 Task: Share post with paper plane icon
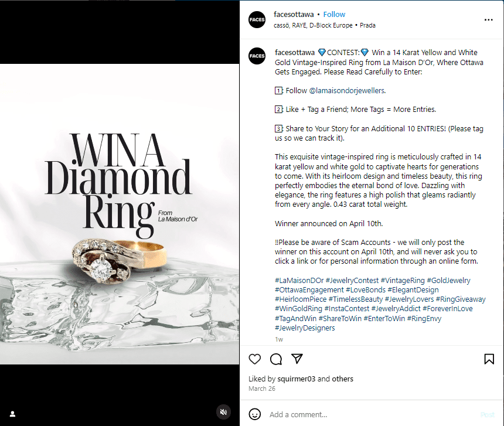[x=297, y=359]
